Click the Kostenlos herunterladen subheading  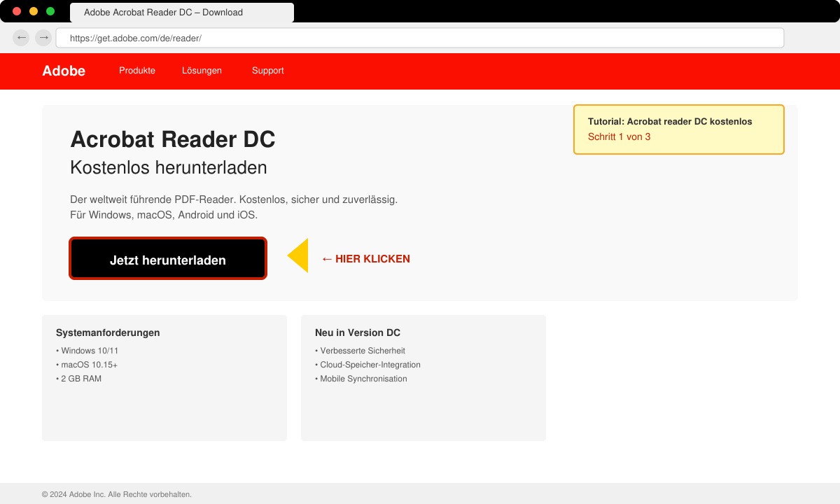[169, 168]
